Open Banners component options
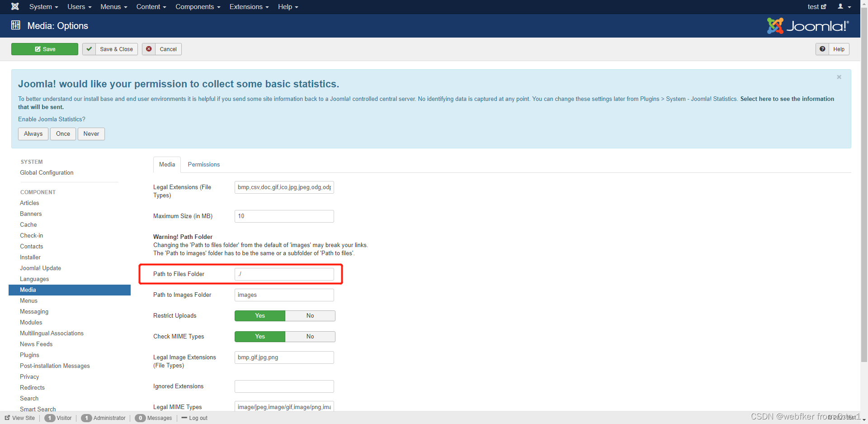868x424 pixels. (x=31, y=214)
